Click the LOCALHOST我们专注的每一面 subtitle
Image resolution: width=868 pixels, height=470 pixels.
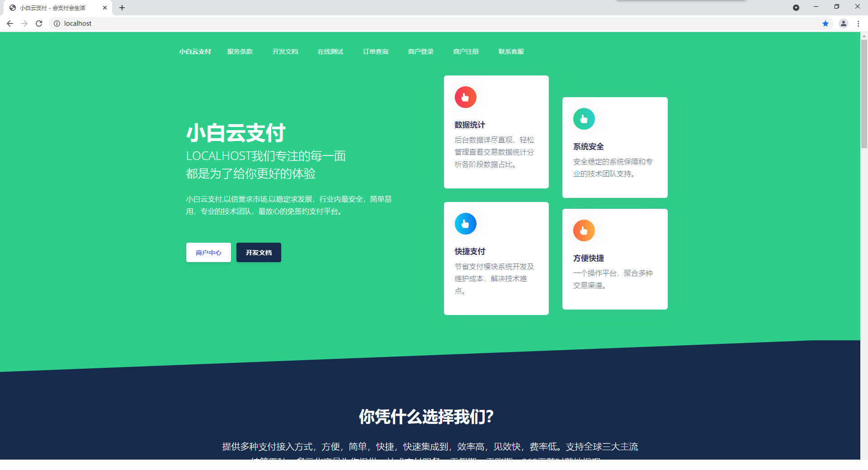pos(266,156)
